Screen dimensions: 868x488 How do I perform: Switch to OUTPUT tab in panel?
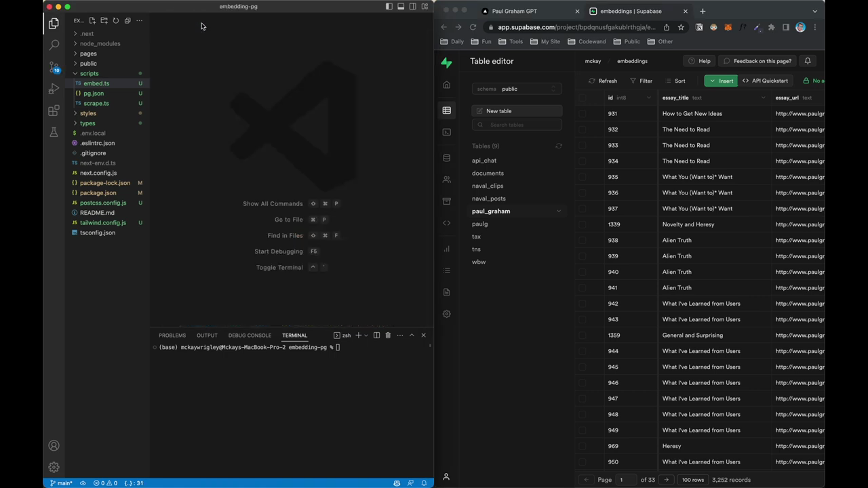click(207, 335)
